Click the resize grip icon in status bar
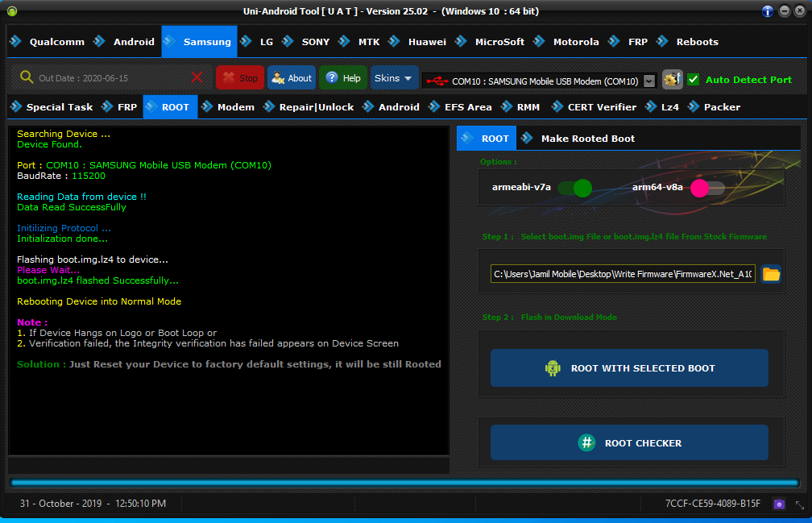 (x=800, y=505)
